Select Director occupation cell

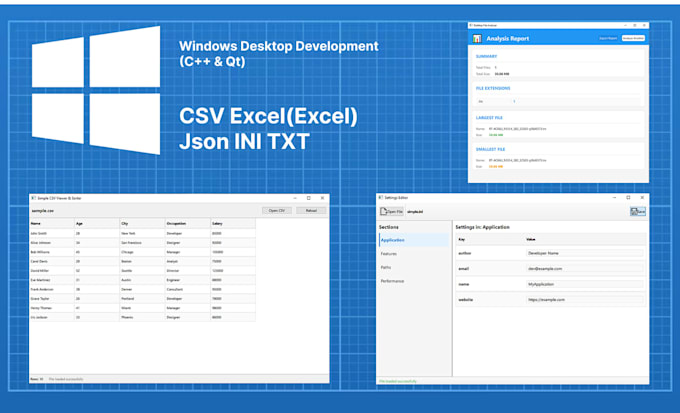click(188, 271)
